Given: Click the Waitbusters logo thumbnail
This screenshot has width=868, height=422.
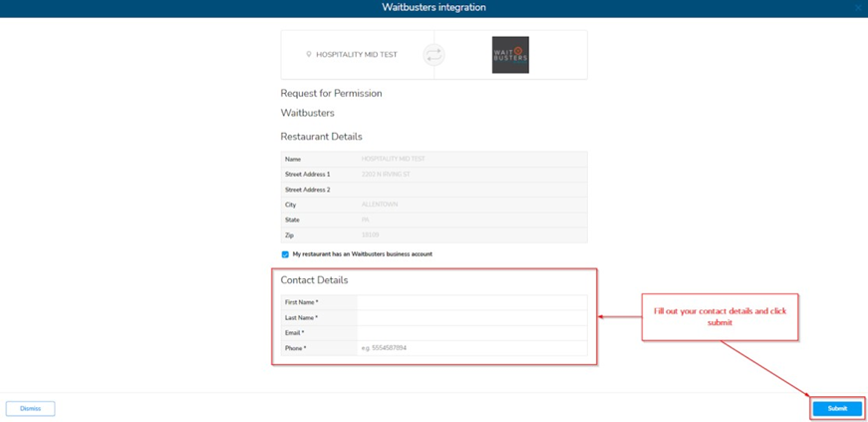Looking at the screenshot, I should click(510, 55).
